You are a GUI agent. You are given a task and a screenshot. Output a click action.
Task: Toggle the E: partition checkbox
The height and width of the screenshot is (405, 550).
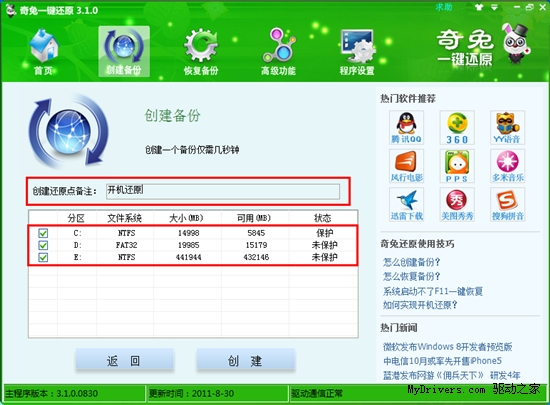coord(43,257)
